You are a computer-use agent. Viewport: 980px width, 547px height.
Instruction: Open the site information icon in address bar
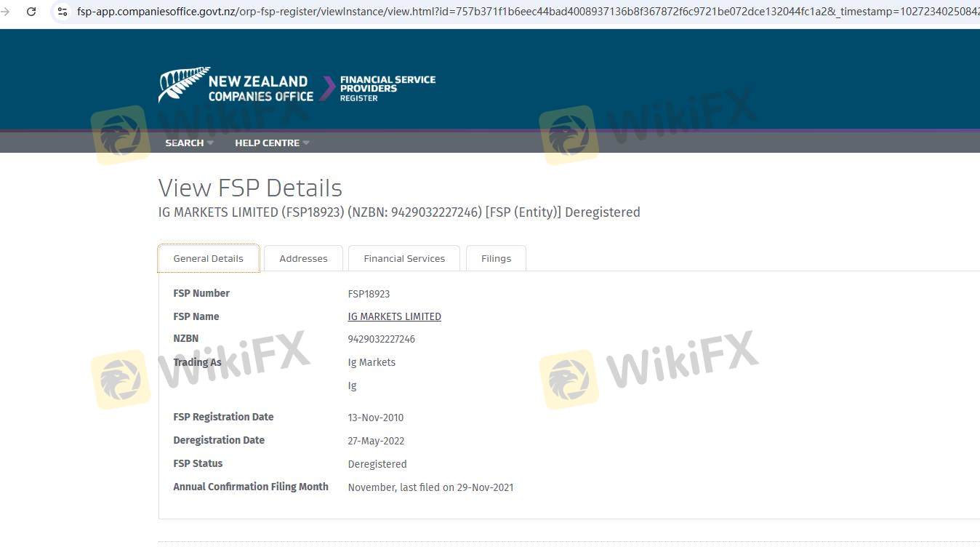pyautogui.click(x=63, y=12)
